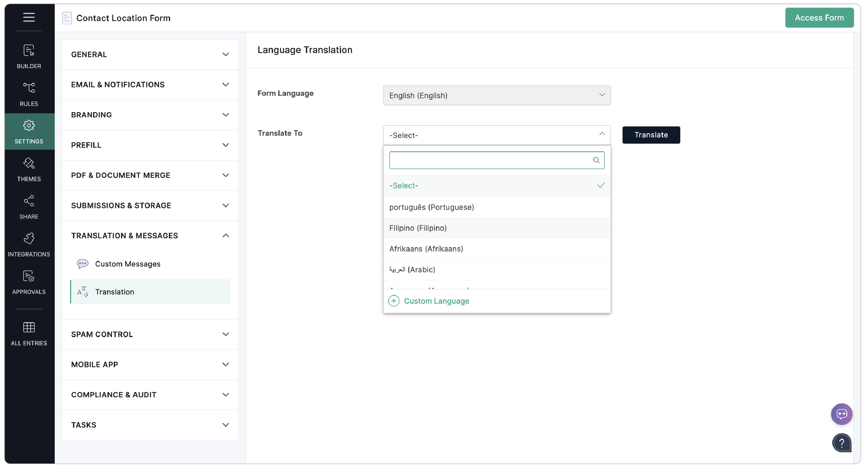The width and height of the screenshot is (868, 469).
Task: Click the help question mark icon
Action: pos(841,443)
